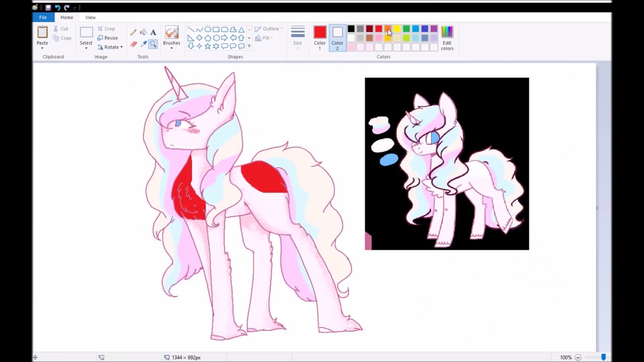Click the Paste clipboard icon

[42, 32]
